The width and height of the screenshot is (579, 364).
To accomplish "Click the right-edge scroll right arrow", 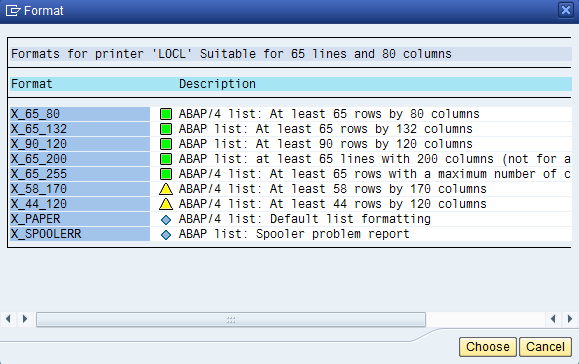I will click(x=569, y=319).
